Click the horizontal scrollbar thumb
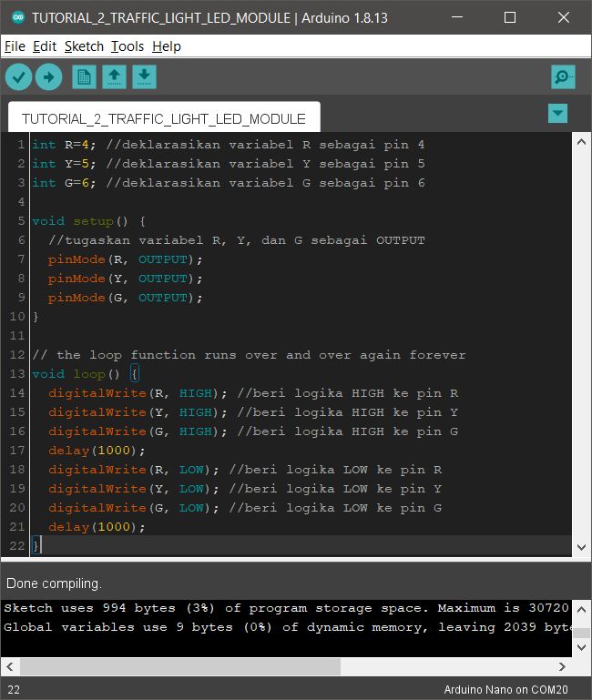592x700 pixels. click(x=180, y=667)
